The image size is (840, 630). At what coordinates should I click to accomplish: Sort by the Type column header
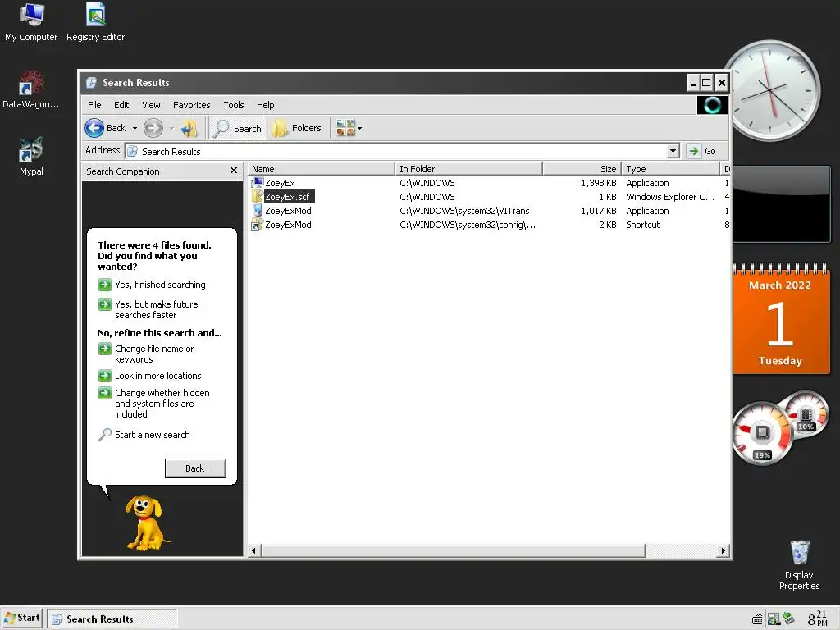(670, 169)
